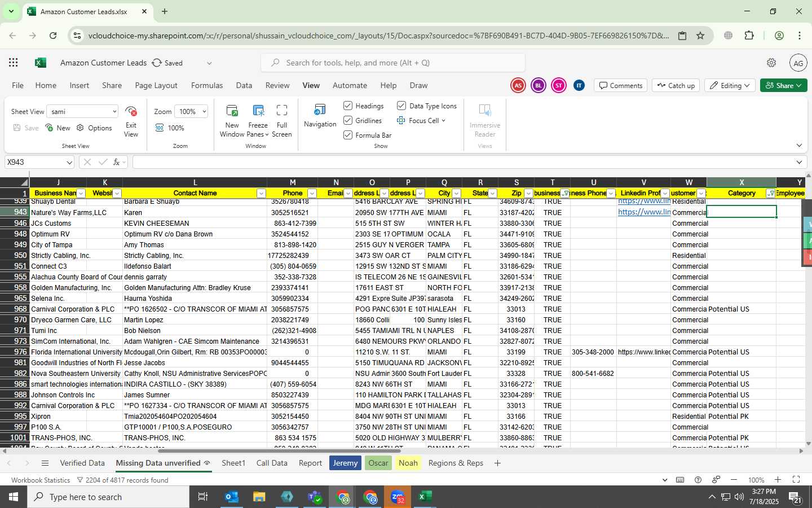Click the AS collaborator avatar
Image resolution: width=812 pixels, height=508 pixels.
[x=518, y=85]
